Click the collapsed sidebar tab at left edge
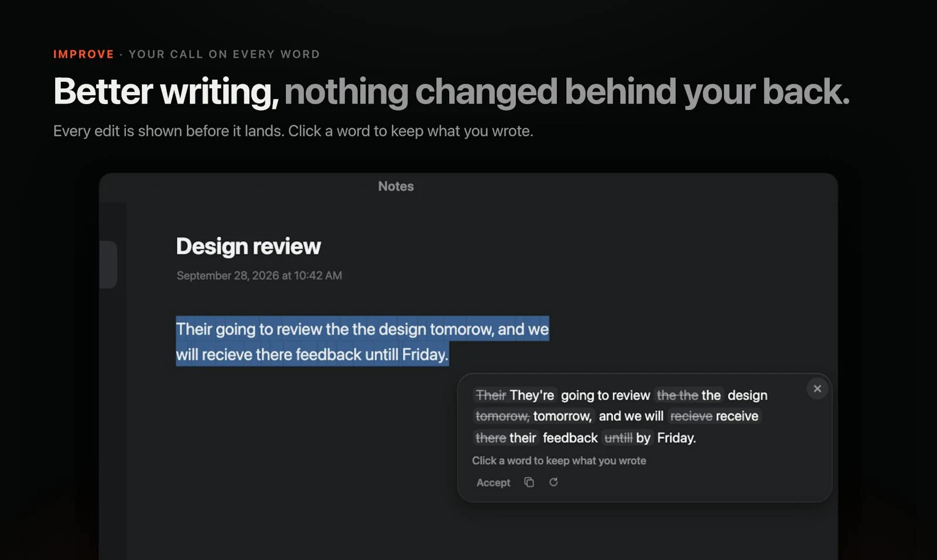This screenshot has height=560, width=937. 108,264
